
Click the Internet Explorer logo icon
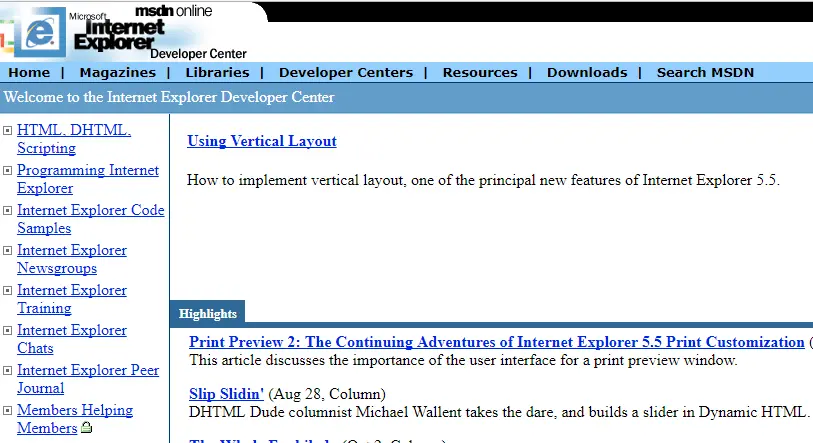coord(40,32)
